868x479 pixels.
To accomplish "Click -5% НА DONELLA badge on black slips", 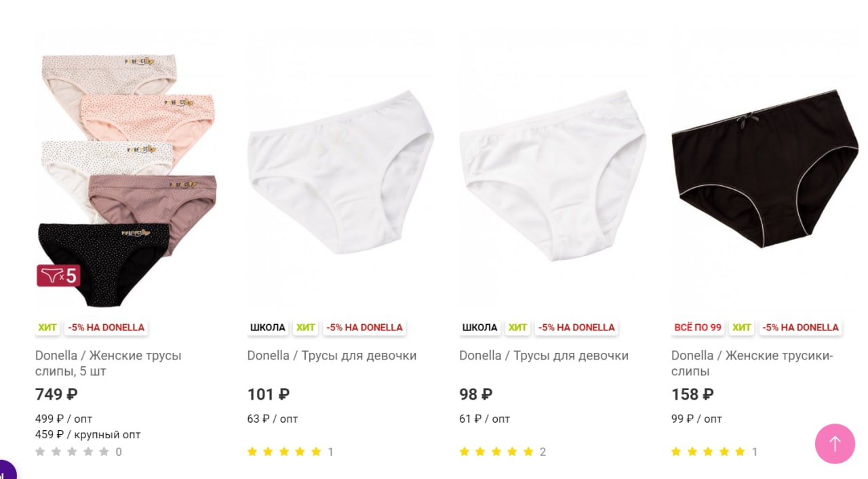I will (800, 328).
